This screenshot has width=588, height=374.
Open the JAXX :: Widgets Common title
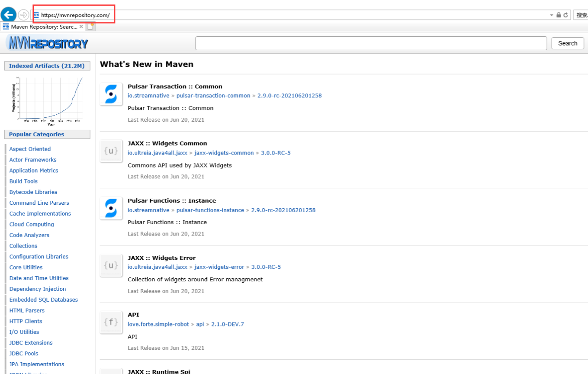click(x=167, y=143)
